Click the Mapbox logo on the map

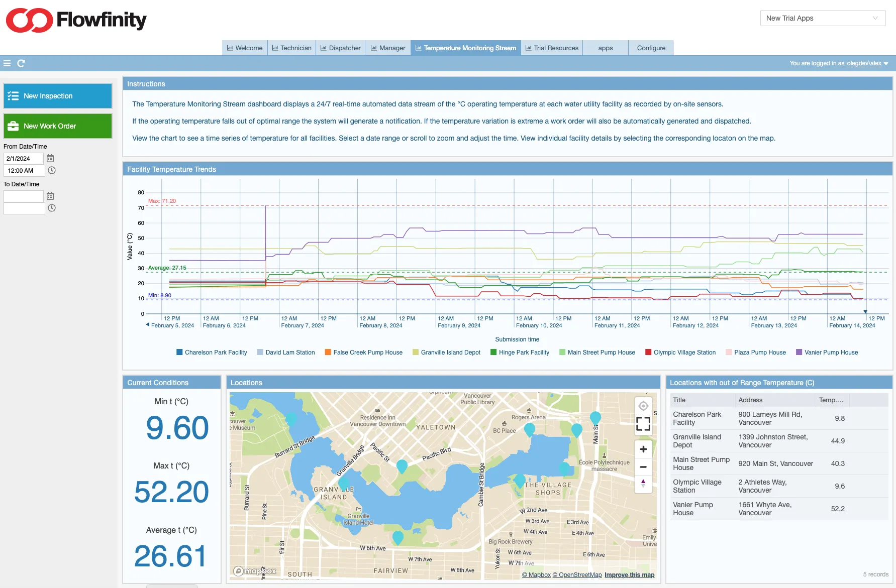coord(254,571)
